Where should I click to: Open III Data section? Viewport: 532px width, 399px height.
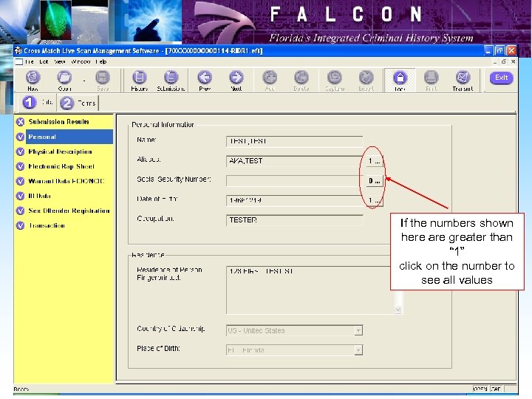pyautogui.click(x=39, y=196)
